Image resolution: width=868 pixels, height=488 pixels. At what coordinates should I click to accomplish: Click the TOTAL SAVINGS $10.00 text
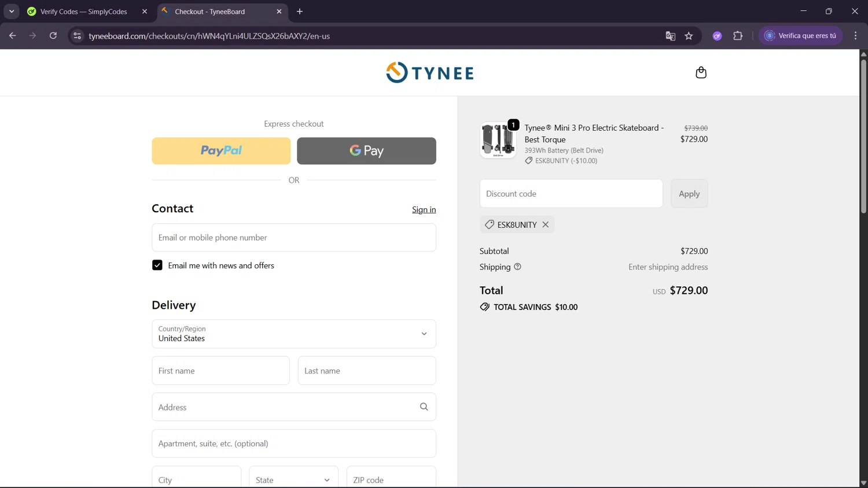(x=535, y=307)
